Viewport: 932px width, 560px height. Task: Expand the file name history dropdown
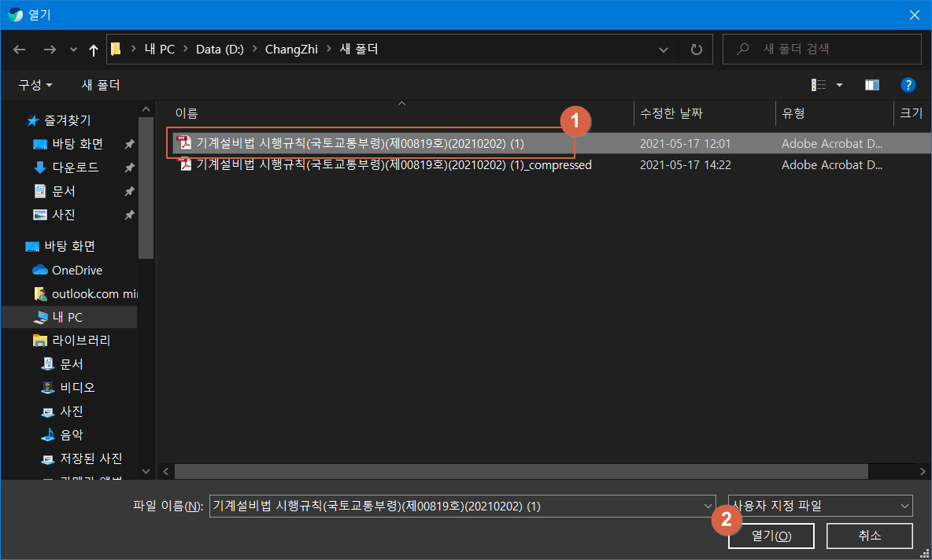tap(708, 506)
